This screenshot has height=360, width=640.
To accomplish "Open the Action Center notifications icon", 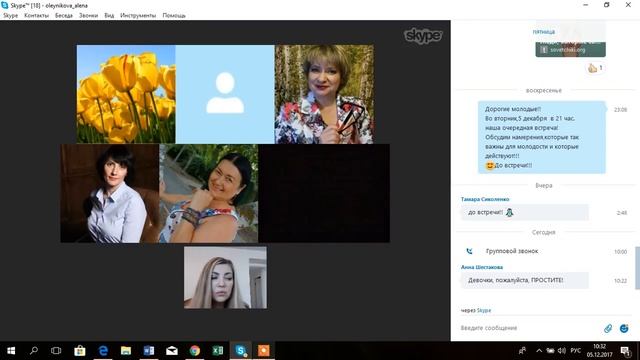I will [625, 351].
